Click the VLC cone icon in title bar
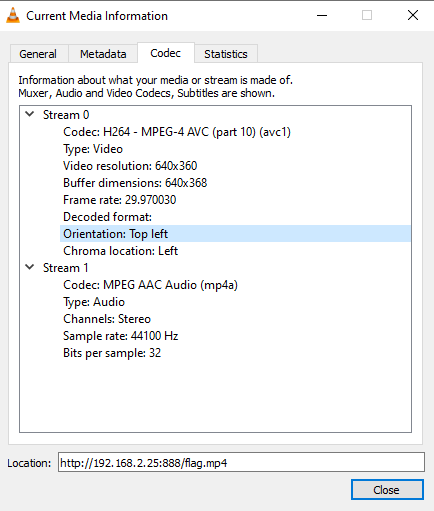This screenshot has width=434, height=511. point(13,16)
